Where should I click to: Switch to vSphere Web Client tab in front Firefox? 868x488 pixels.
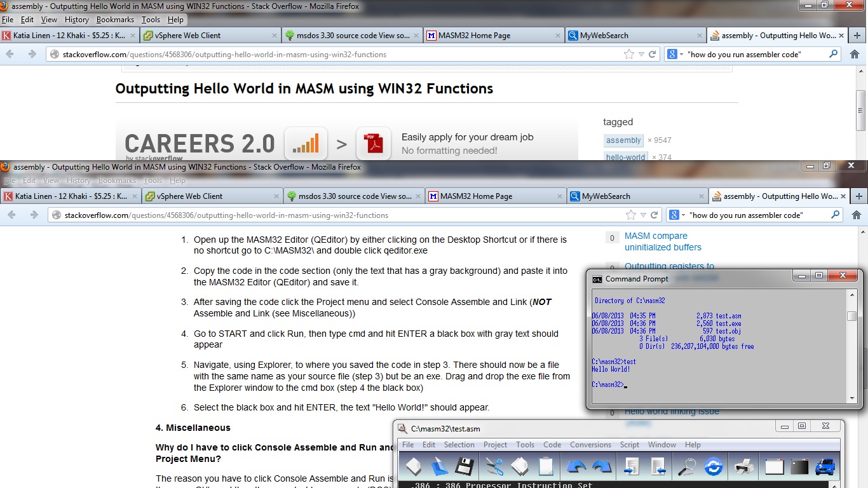[x=212, y=196]
